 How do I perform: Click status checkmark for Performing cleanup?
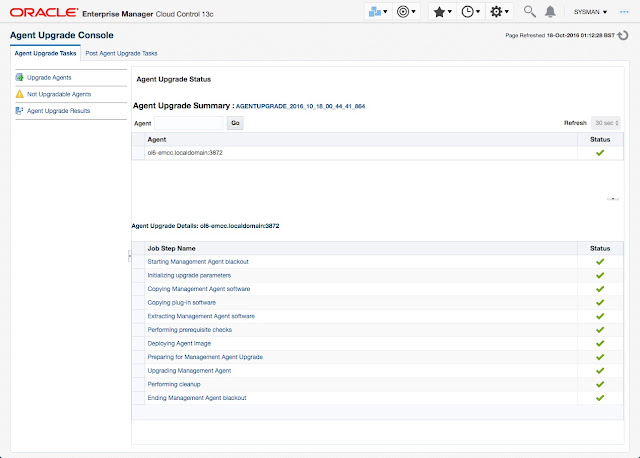coord(600,384)
